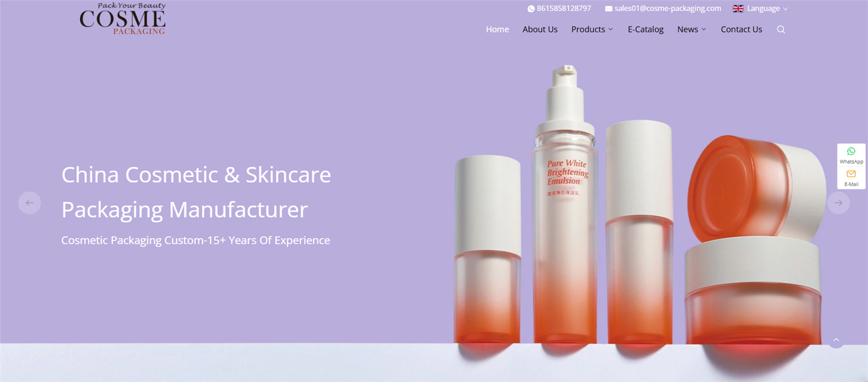This screenshot has width=868, height=382.
Task: Open the Contact Us page
Action: pos(741,29)
